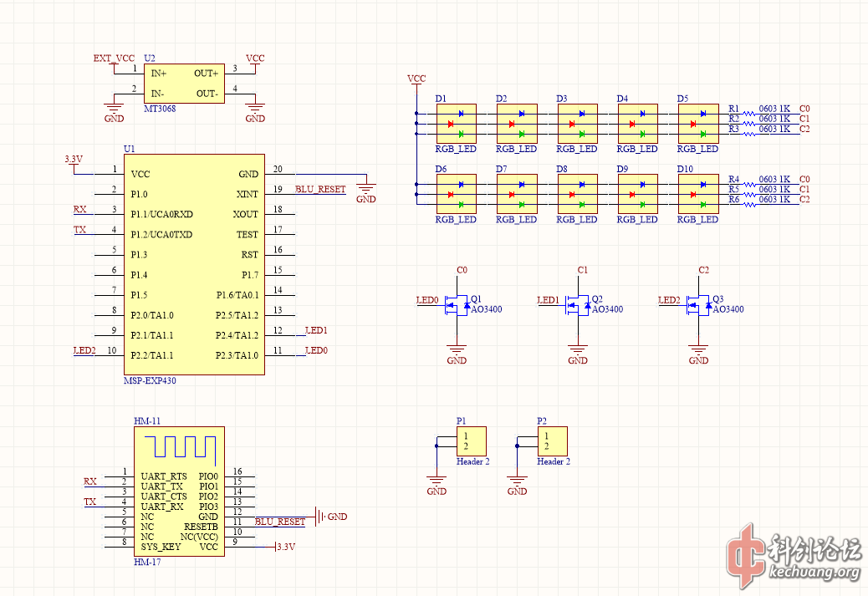
Task: Select the D3 RGB LED symbol
Action: click(x=577, y=124)
